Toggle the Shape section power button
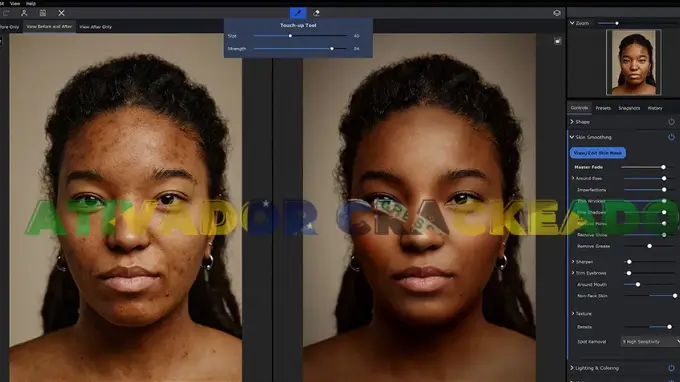Viewport: 680px width, 382px height. tap(671, 122)
